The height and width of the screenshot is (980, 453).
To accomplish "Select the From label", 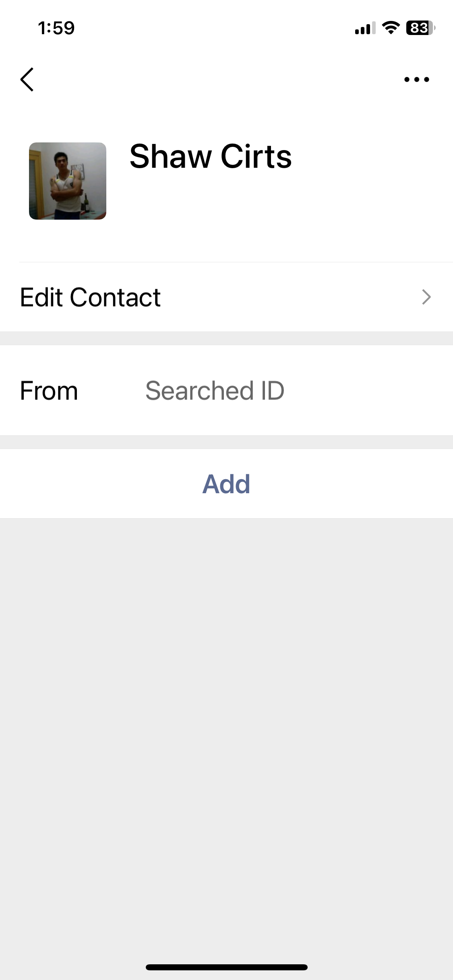I will (49, 391).
